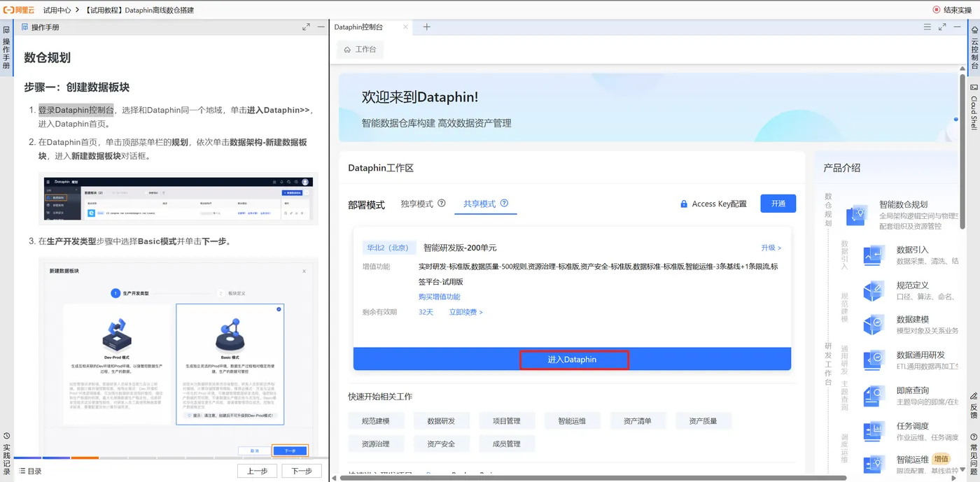Click the 数据通用研发 product icon
Image resolution: width=980 pixels, height=482 pixels.
pyautogui.click(x=875, y=360)
